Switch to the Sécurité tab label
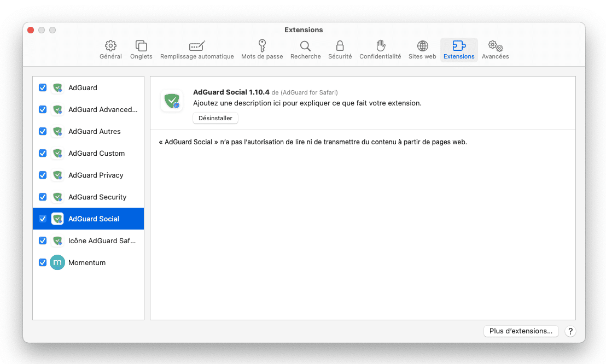Viewport: 606px width, 364px height. [340, 56]
